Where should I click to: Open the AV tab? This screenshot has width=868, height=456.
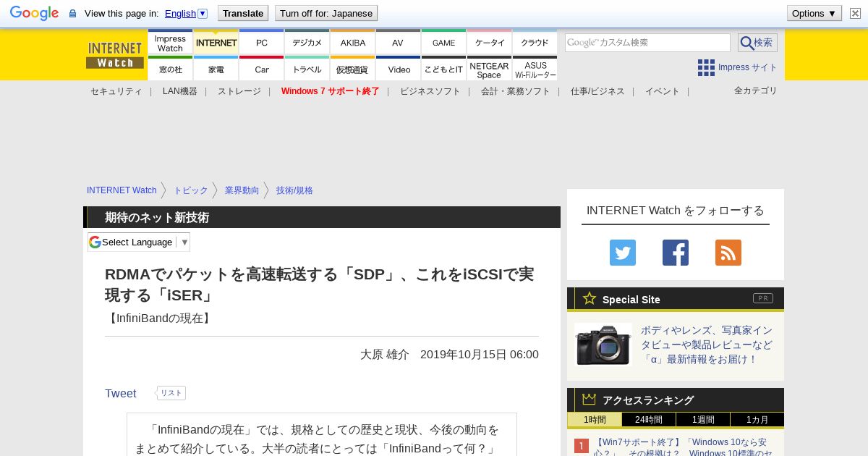click(398, 43)
